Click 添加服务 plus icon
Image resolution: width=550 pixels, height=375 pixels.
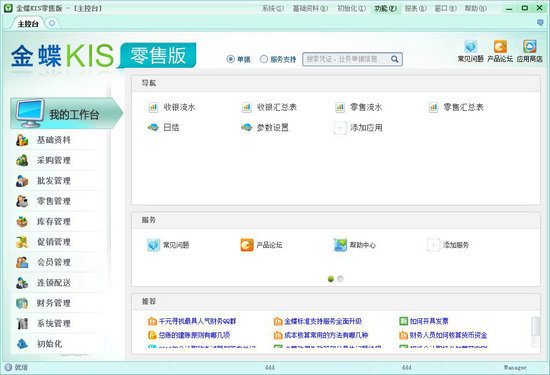[434, 245]
